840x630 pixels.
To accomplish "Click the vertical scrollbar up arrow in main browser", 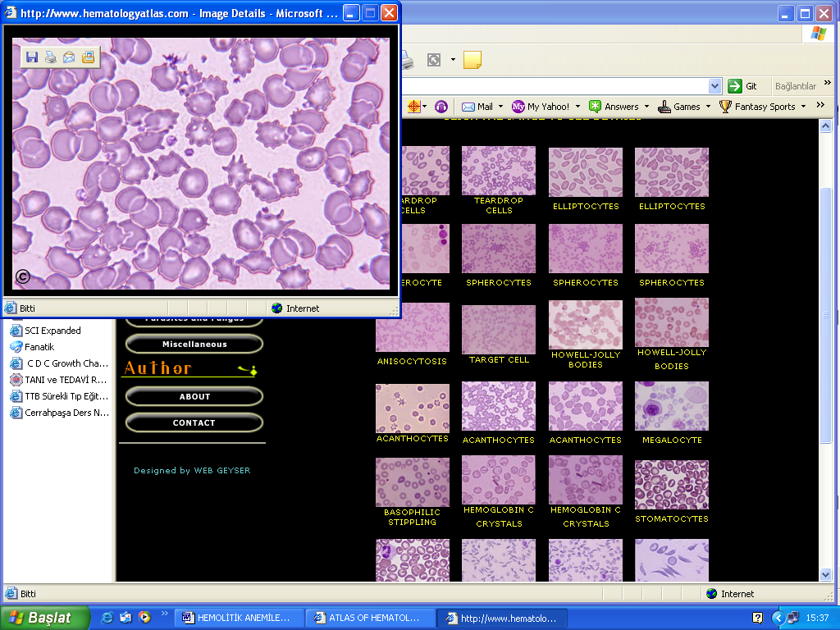I will (825, 126).
